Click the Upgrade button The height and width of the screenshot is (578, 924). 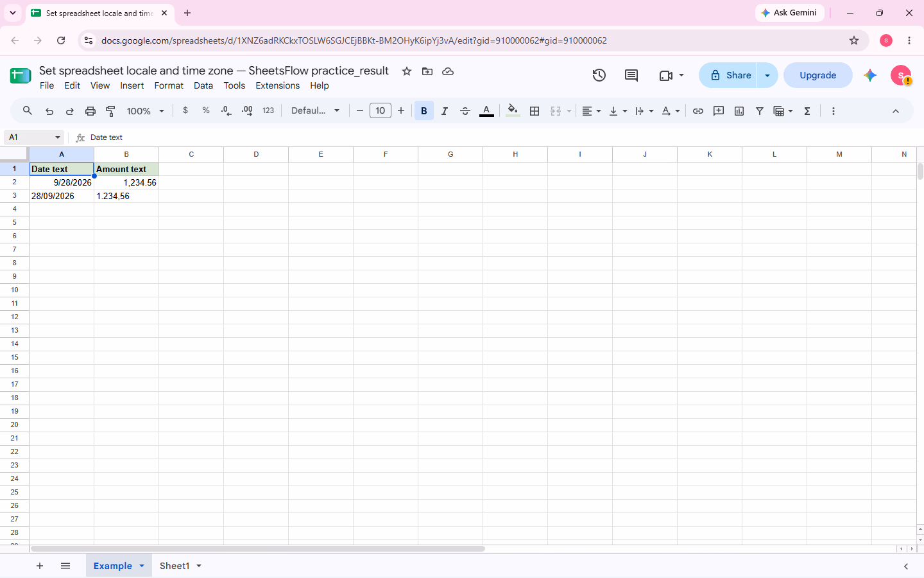(818, 75)
